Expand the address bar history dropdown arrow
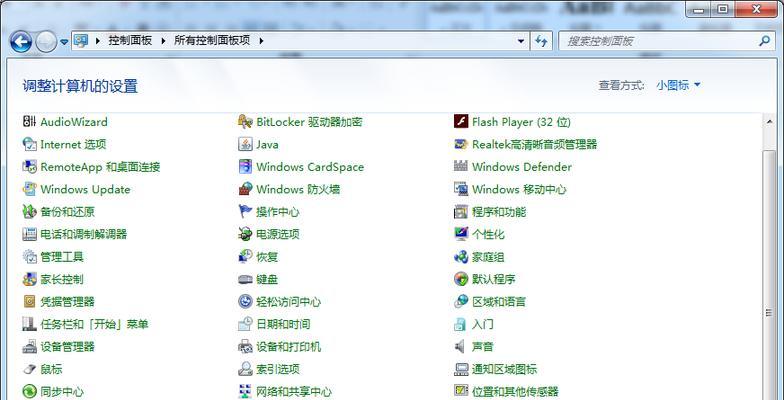The width and height of the screenshot is (784, 400). (x=521, y=41)
